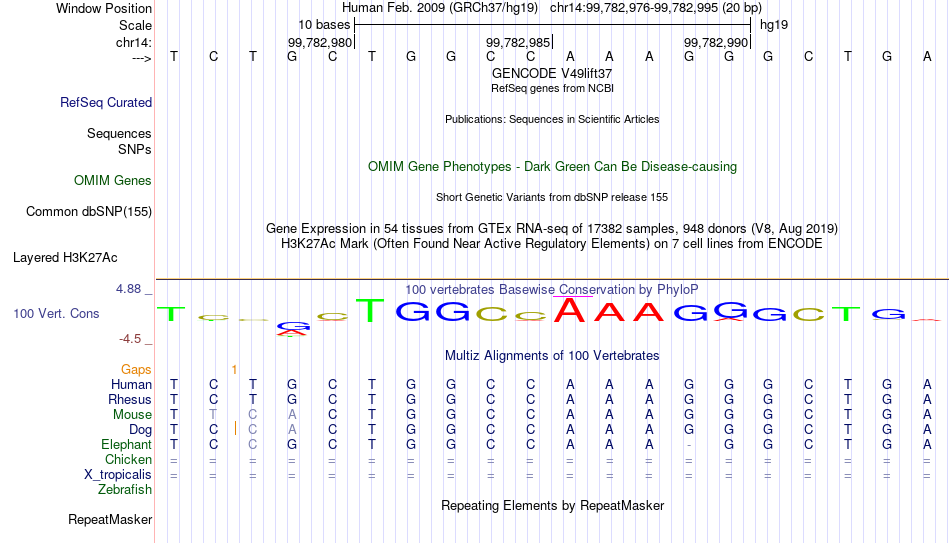Click the tall red A under magenta underline
This screenshot has height=543, width=950.
point(570,309)
